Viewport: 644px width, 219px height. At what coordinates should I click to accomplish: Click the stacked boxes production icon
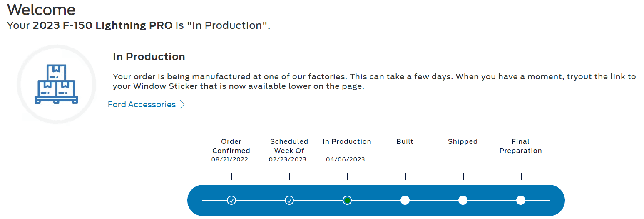click(x=56, y=84)
